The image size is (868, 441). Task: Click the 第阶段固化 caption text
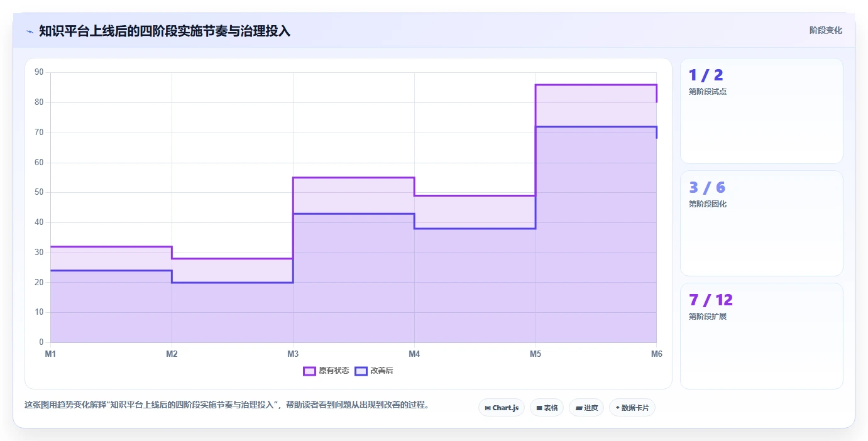(708, 204)
